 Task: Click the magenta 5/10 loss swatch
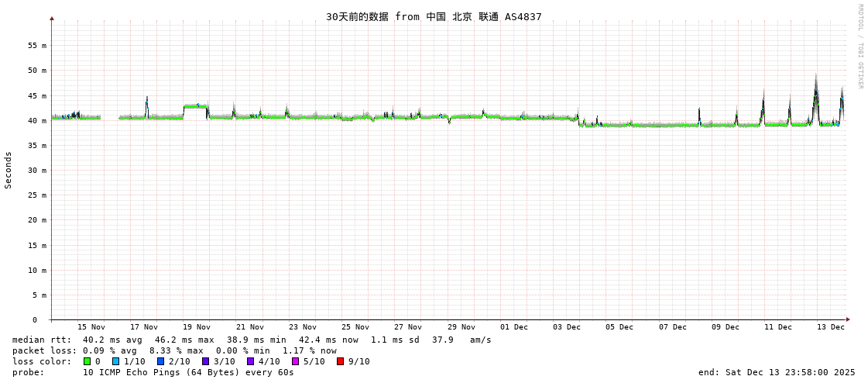(x=295, y=361)
